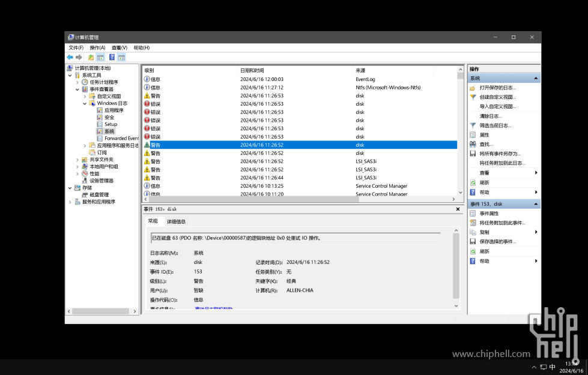Open the 查看 submenu under 系统 actions
This screenshot has height=375, width=588.
click(505, 173)
